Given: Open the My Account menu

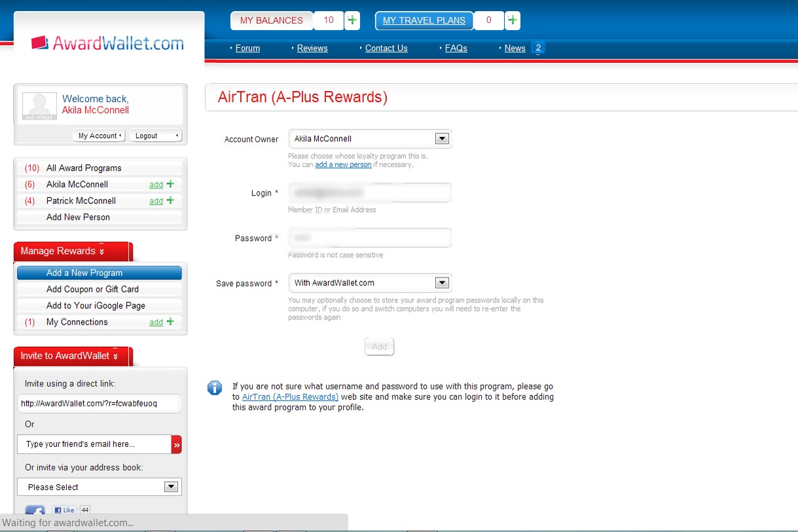Looking at the screenshot, I should coord(98,135).
